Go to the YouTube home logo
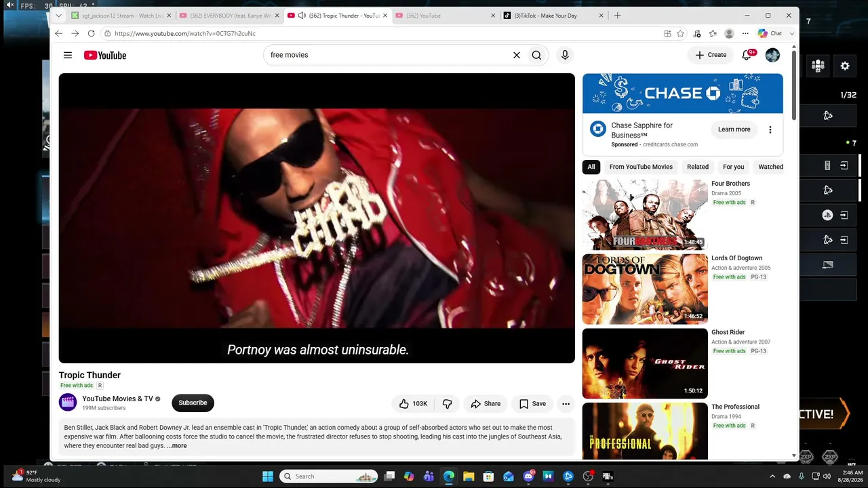 tap(105, 55)
